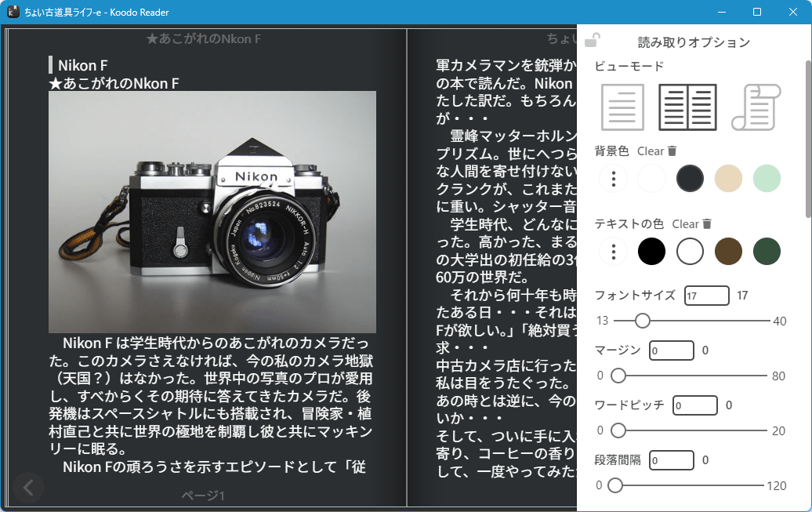
Task: Focus the 段落間隔 input field
Action: point(671,460)
